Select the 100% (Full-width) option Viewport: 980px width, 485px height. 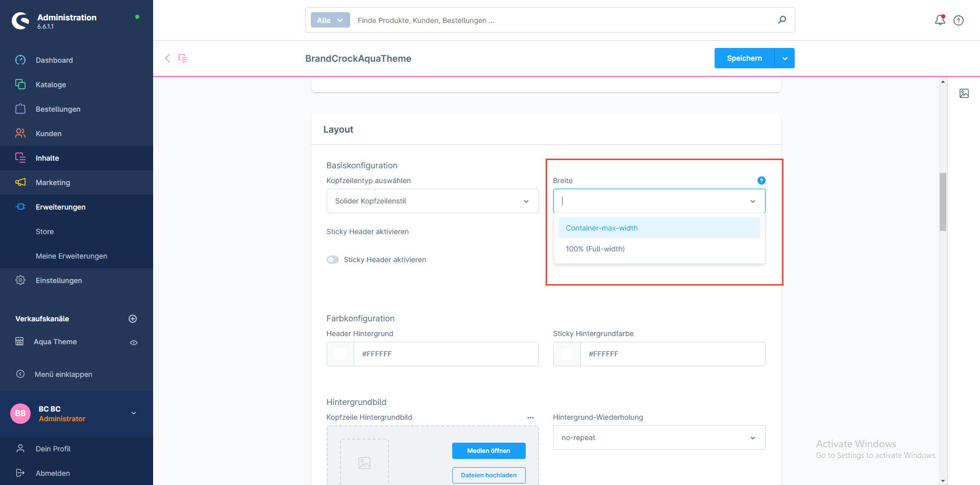point(595,249)
